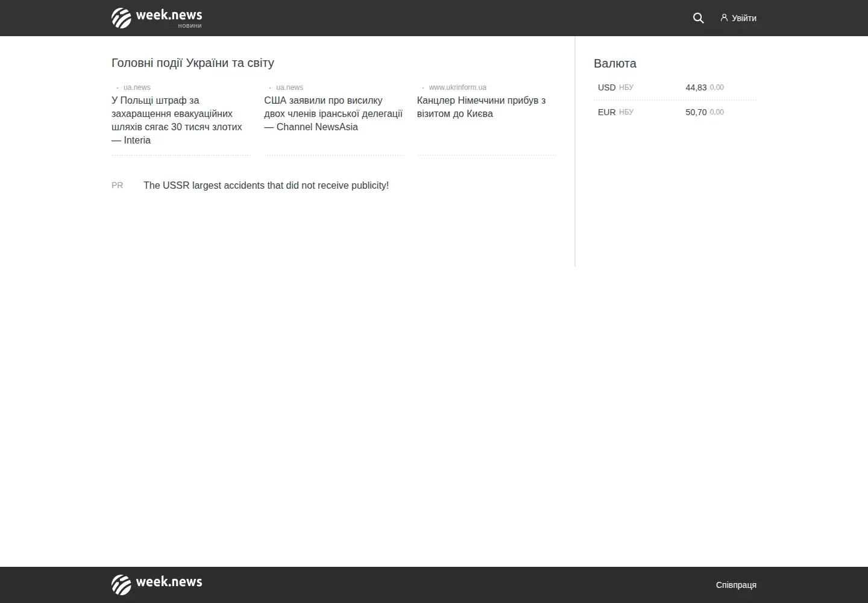Click the first ua.news source label
868x603 pixels.
137,87
